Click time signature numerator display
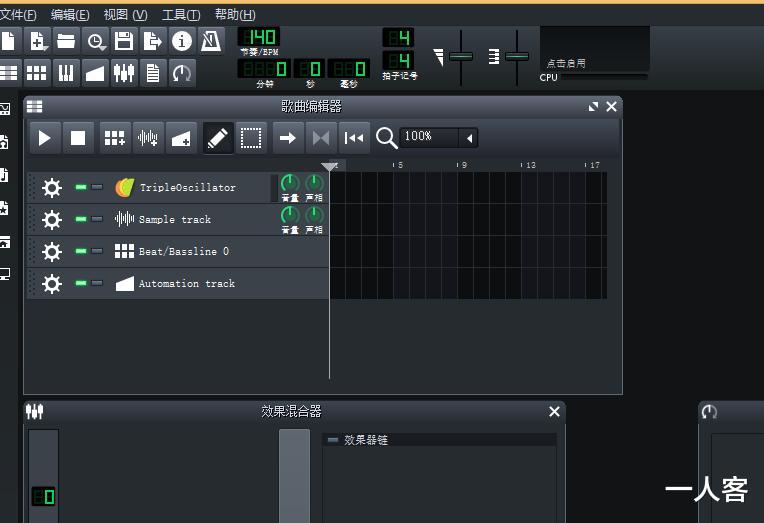The image size is (764, 523). (398, 38)
